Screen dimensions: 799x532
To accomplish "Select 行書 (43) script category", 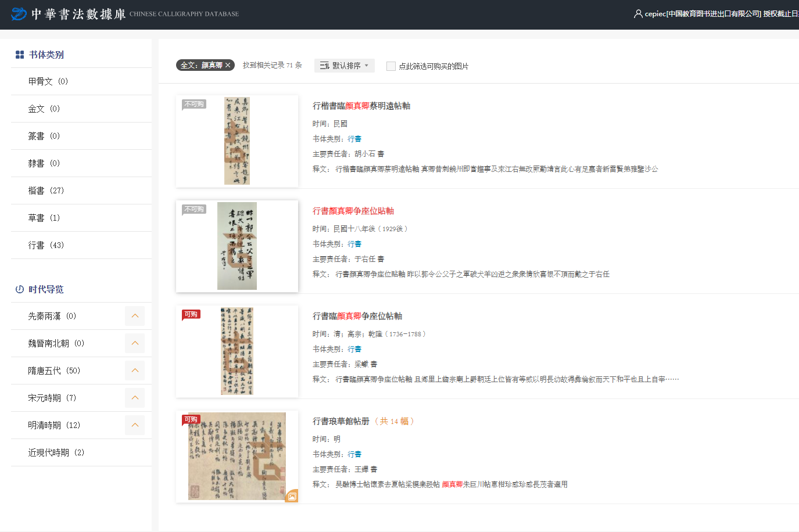I will pos(46,245).
